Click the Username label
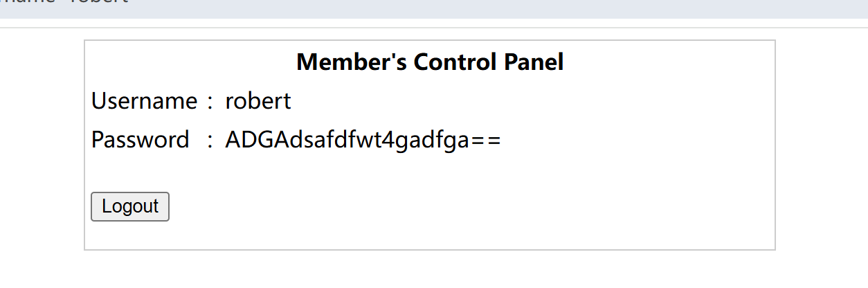 click(144, 102)
